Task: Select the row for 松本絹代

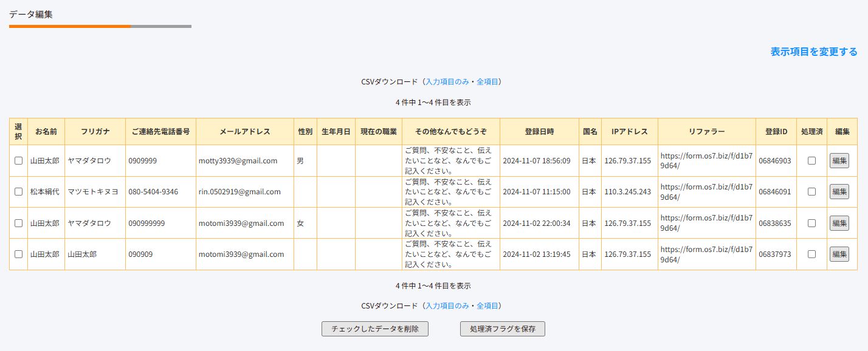Action: 18,192
